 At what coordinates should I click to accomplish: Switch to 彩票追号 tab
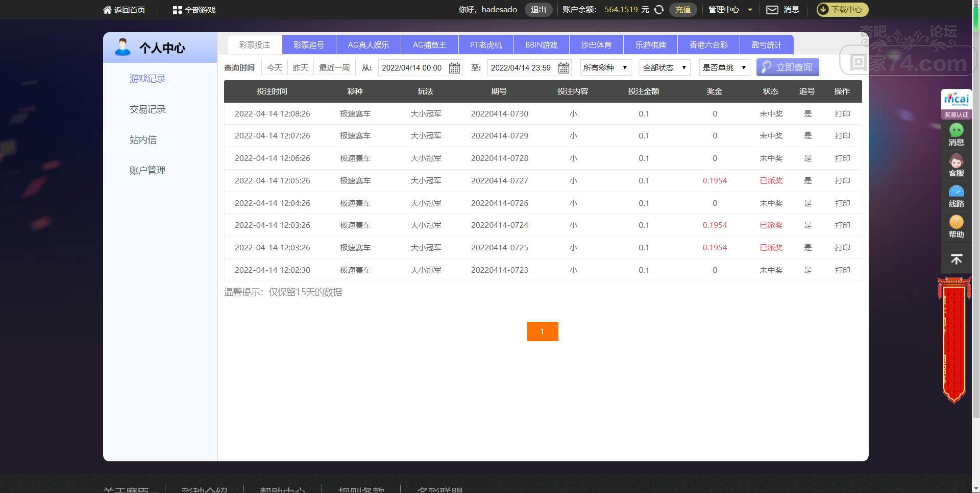pos(309,45)
